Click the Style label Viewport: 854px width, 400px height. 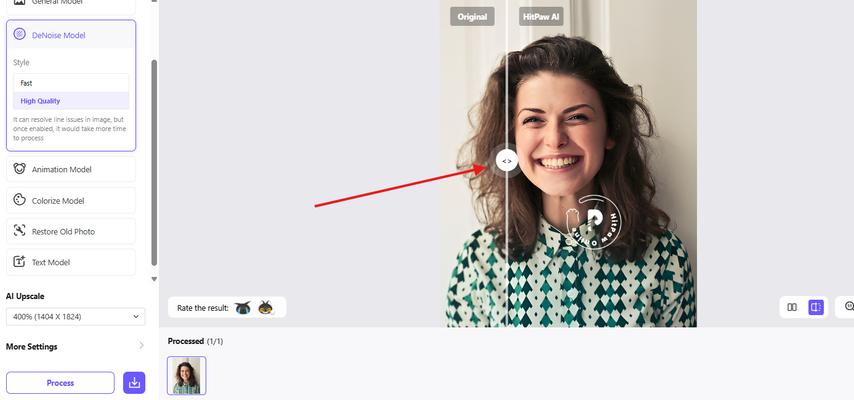click(x=21, y=63)
